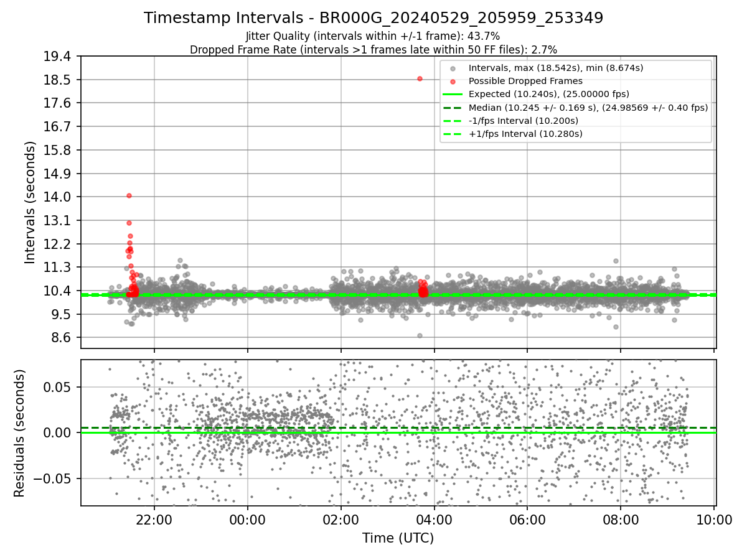
Task: Click the dark green dashed sample beside "Median"
Action: pos(453,108)
